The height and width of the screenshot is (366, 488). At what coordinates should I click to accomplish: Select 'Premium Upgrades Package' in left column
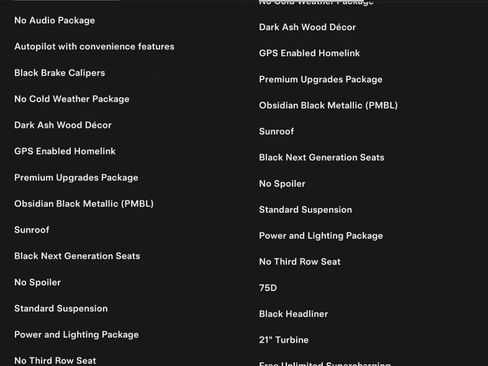point(76,178)
